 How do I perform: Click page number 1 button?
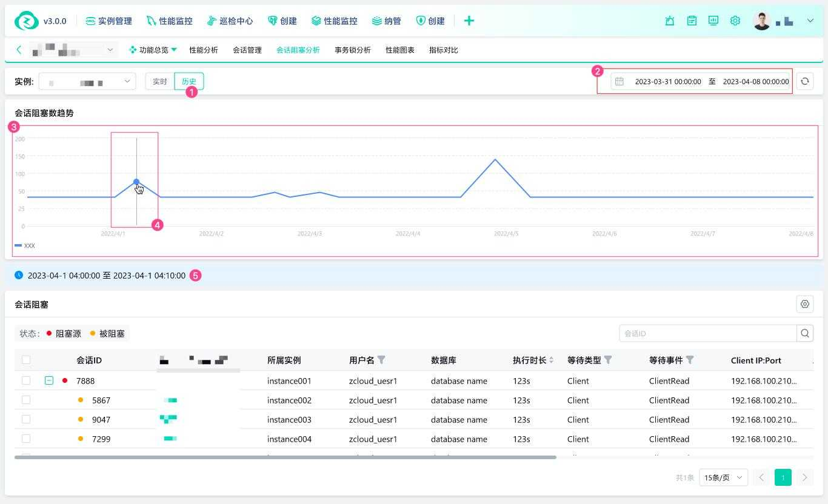click(x=783, y=477)
